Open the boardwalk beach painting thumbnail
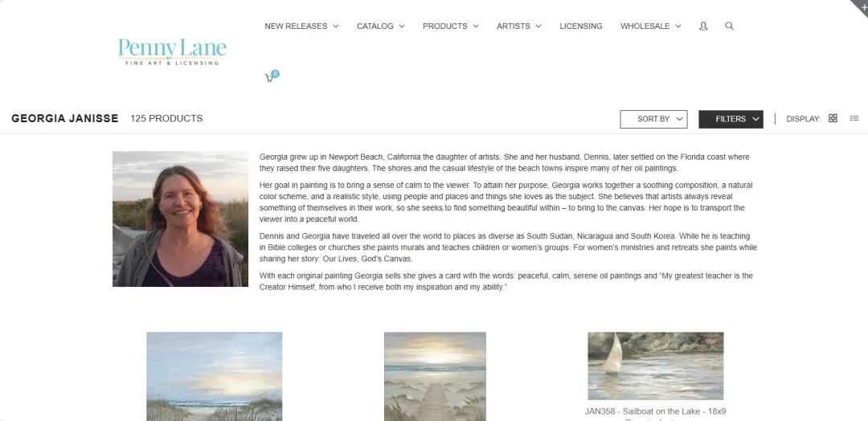The height and width of the screenshot is (421, 868). tap(435, 376)
